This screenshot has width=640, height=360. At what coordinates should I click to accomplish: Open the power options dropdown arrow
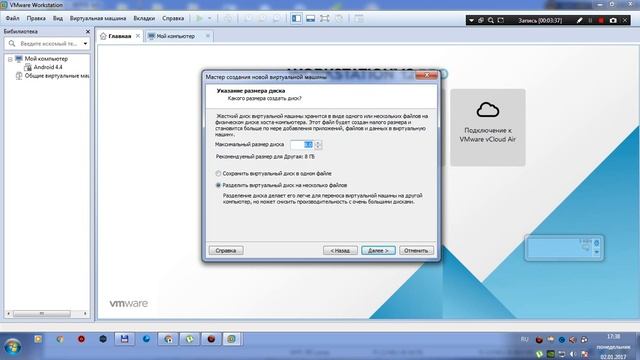click(209, 18)
